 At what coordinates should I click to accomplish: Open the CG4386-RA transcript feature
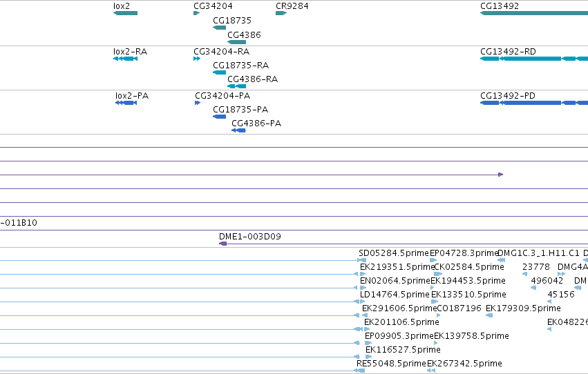pyautogui.click(x=236, y=86)
